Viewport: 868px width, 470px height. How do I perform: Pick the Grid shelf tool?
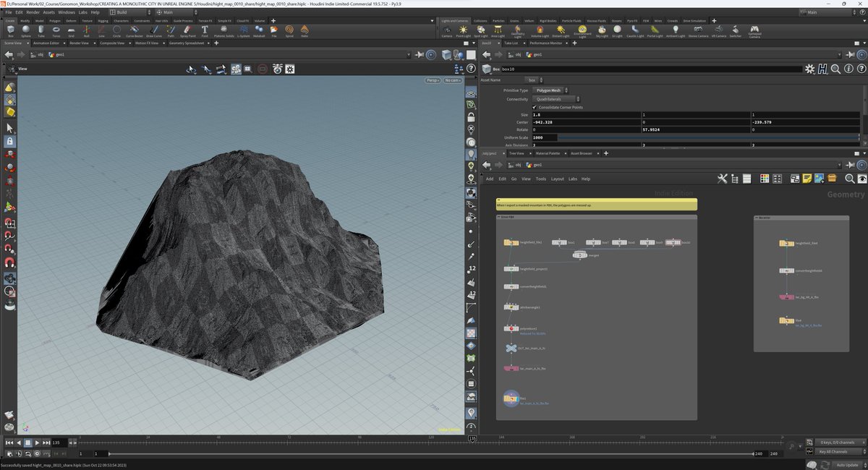tap(71, 31)
